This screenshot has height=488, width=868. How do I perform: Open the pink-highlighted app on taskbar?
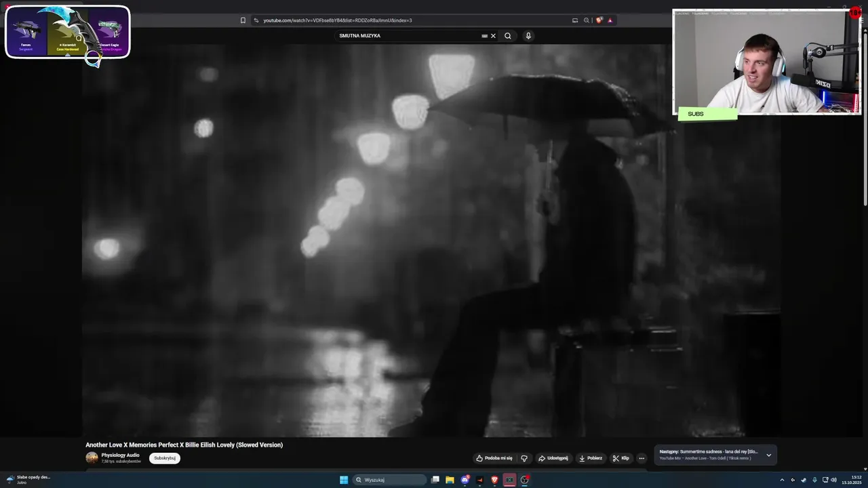[x=509, y=480]
